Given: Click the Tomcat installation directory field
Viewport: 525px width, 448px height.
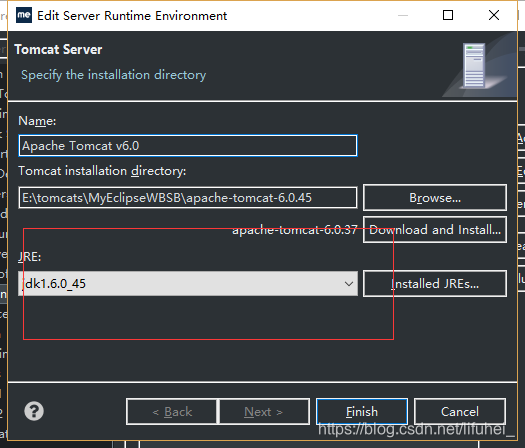Looking at the screenshot, I should tap(188, 198).
